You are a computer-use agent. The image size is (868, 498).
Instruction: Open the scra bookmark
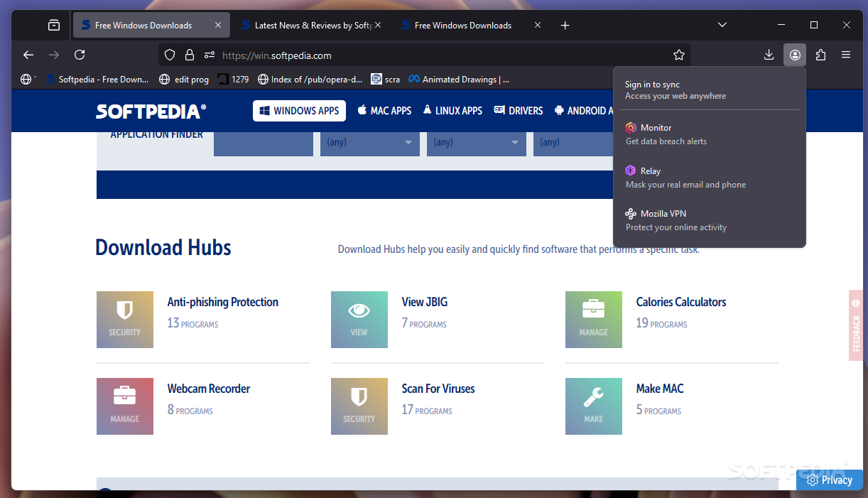(x=386, y=80)
